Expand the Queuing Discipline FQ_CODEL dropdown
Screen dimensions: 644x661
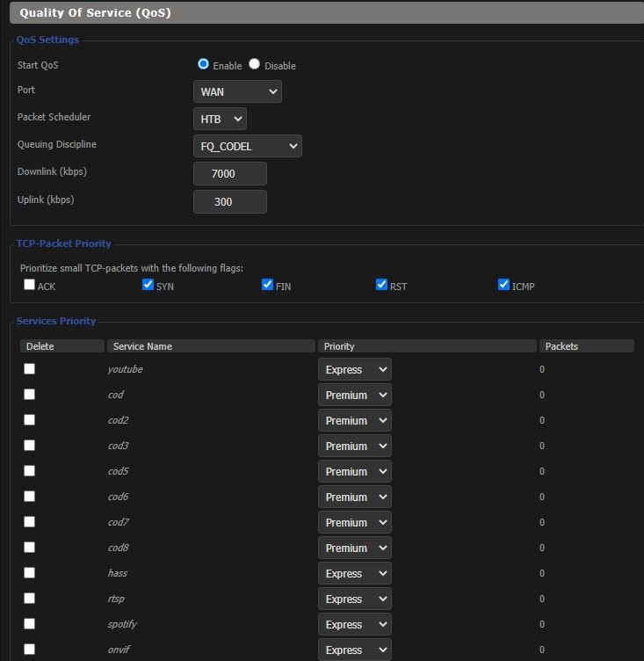pos(247,146)
